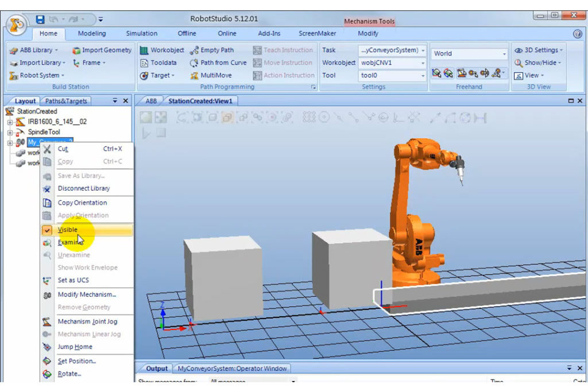Screen dimensions: 588x392
Task: Open the Modify ribbon tab
Action: click(x=368, y=34)
